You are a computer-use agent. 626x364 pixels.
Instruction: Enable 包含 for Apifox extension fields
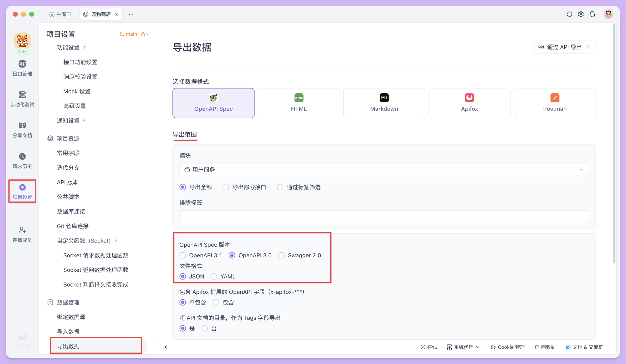click(216, 302)
